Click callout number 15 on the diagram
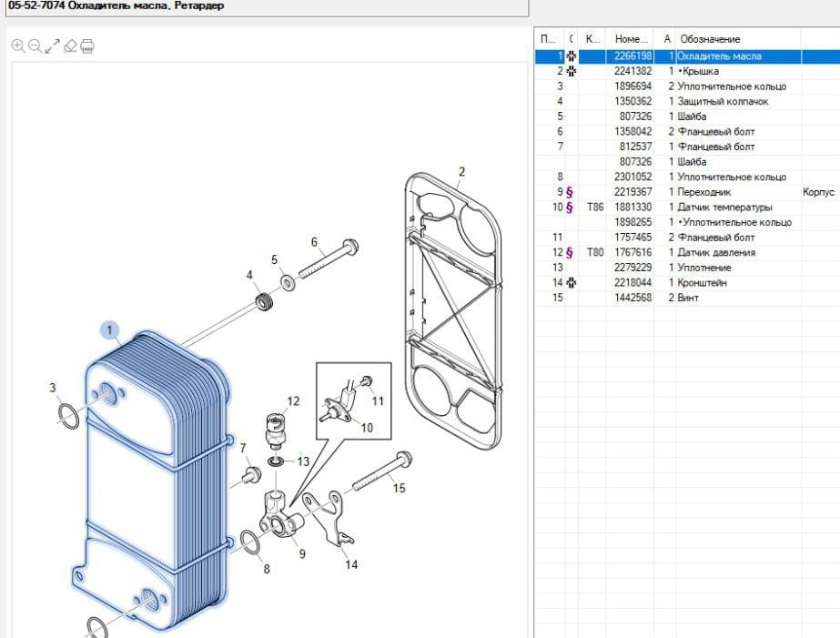 (x=399, y=489)
